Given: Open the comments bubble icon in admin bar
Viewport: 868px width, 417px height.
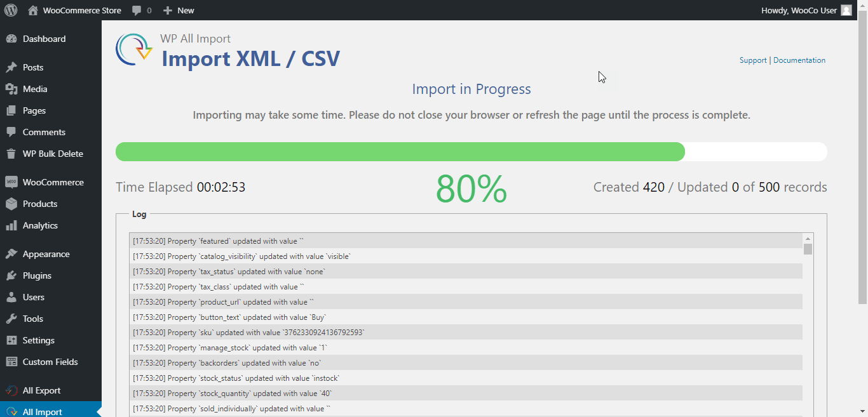Looking at the screenshot, I should click(x=137, y=10).
